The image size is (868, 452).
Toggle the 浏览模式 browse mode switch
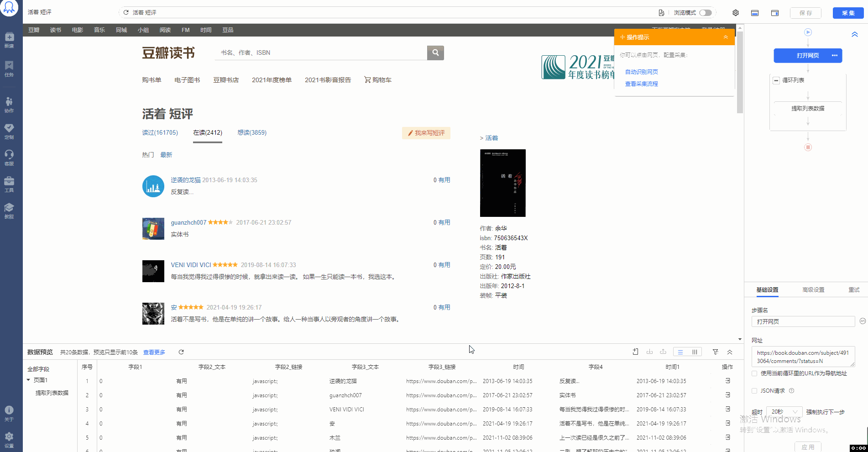point(706,13)
